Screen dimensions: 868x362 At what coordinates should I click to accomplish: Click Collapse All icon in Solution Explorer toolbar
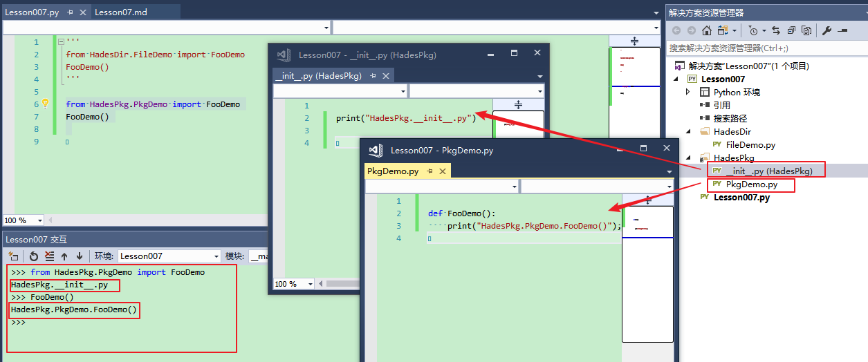[790, 30]
